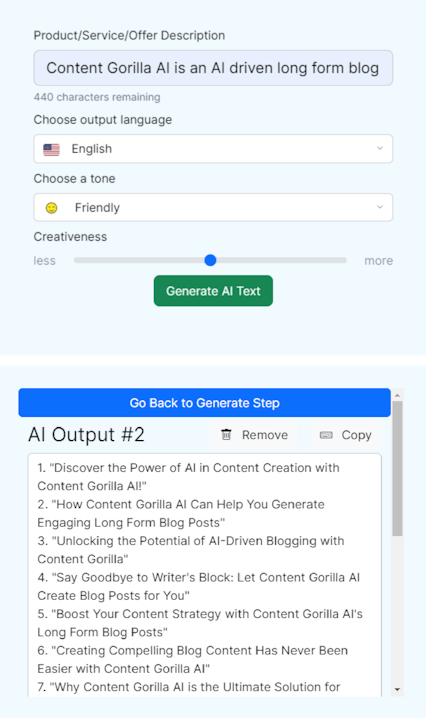This screenshot has height=718, width=426.
Task: Click the scrollbar down arrow in output panel
Action: click(397, 689)
